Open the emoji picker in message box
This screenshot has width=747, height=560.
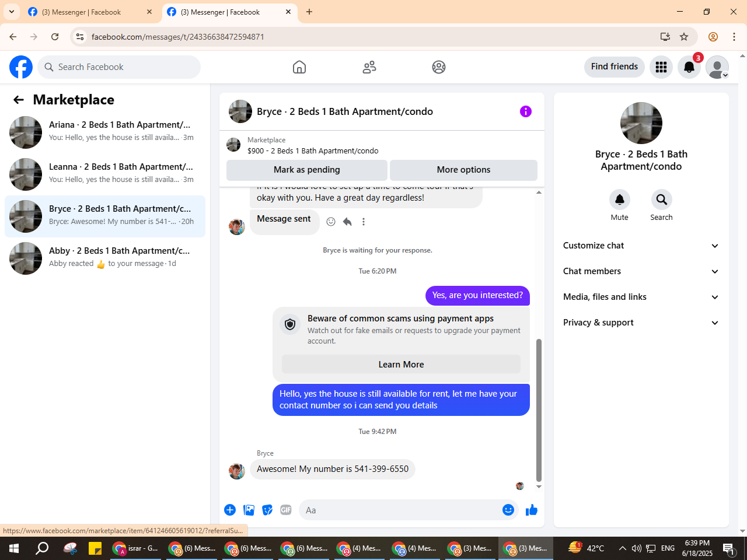point(508,510)
